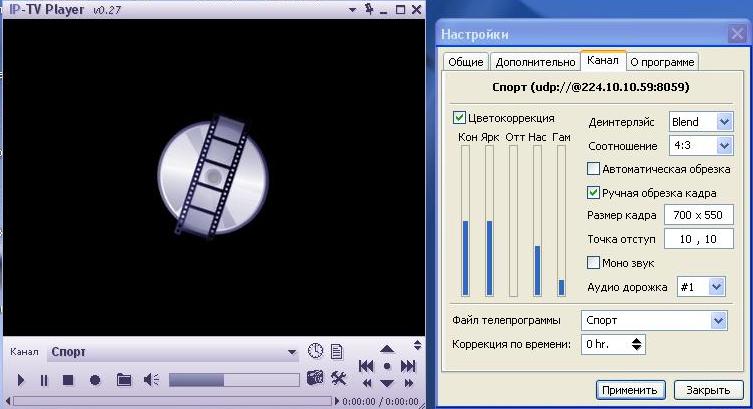Switch to the Общие tab
Viewport: 753px width, 409px height.
click(x=466, y=62)
